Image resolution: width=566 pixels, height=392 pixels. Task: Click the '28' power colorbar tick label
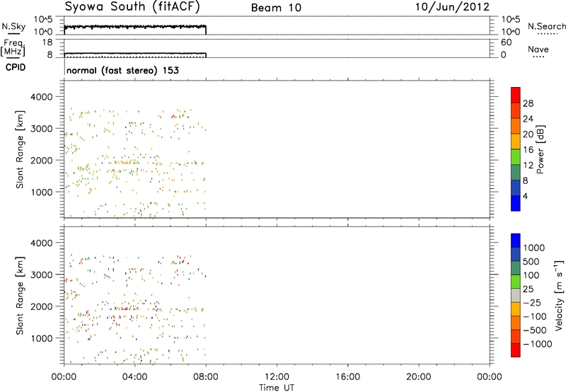pos(528,103)
